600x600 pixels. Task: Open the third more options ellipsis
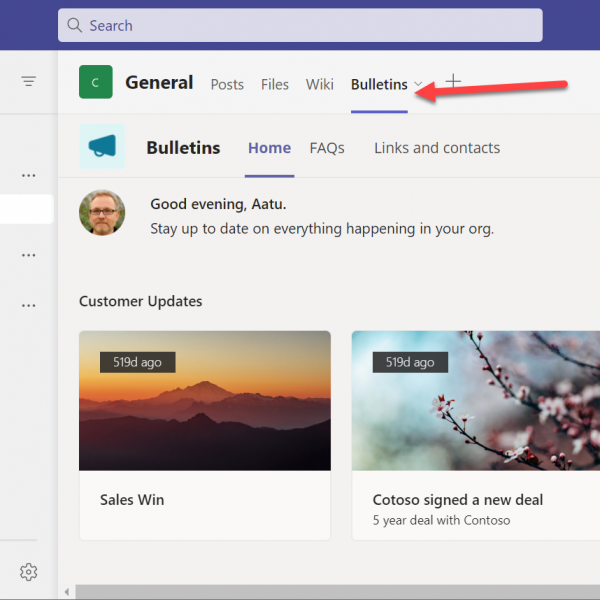pos(29,306)
